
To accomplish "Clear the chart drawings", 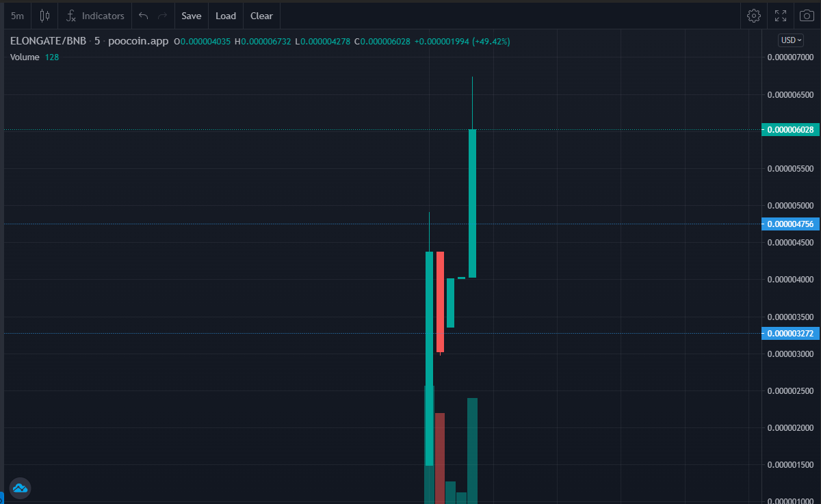I will (261, 16).
